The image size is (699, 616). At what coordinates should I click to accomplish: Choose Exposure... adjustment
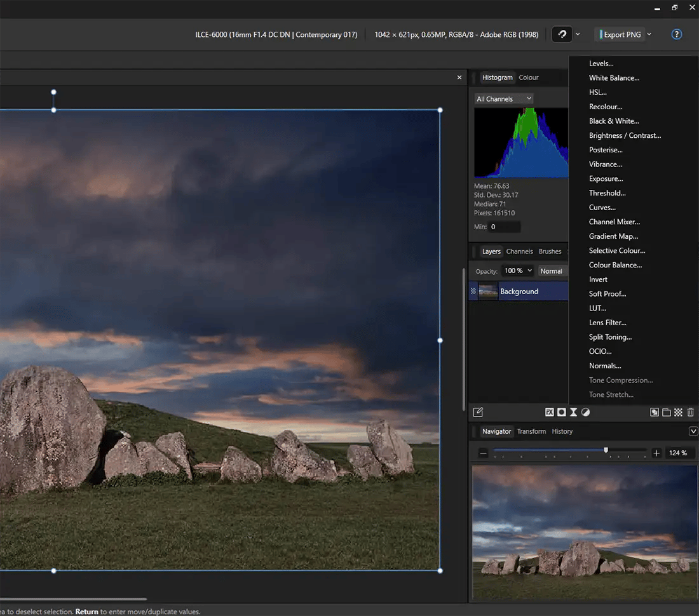click(606, 178)
